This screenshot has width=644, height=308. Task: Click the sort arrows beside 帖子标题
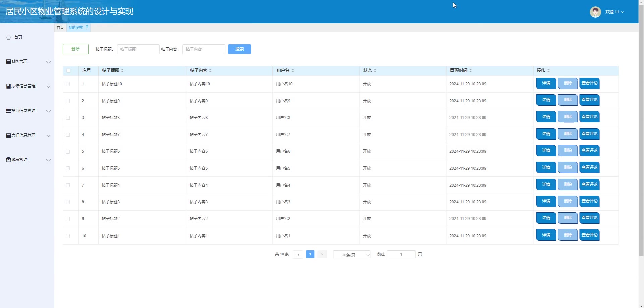pyautogui.click(x=122, y=71)
